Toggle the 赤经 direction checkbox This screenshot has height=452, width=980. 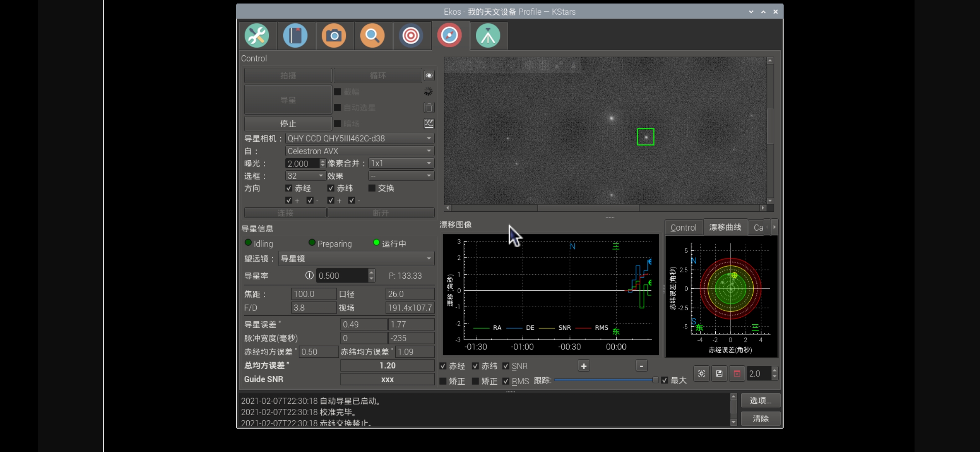click(x=289, y=188)
